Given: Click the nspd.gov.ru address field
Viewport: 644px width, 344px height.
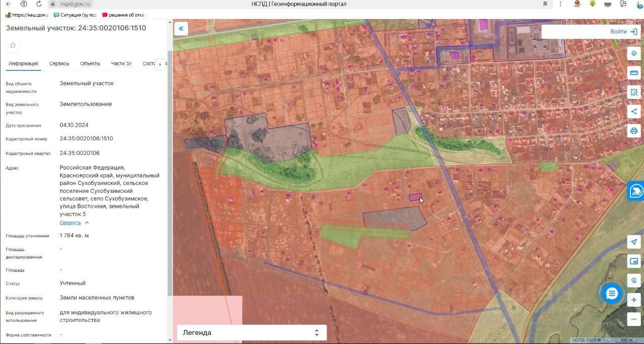Looking at the screenshot, I should (75, 4).
